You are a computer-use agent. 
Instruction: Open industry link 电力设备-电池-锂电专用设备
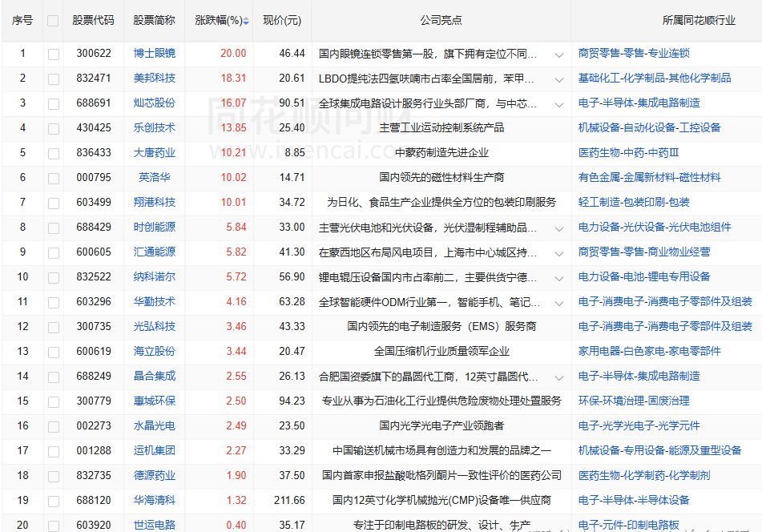coord(644,277)
